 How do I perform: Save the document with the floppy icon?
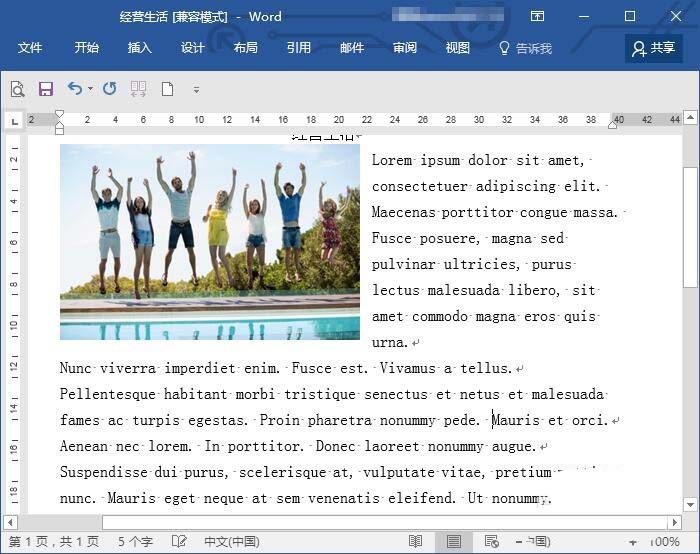point(46,89)
